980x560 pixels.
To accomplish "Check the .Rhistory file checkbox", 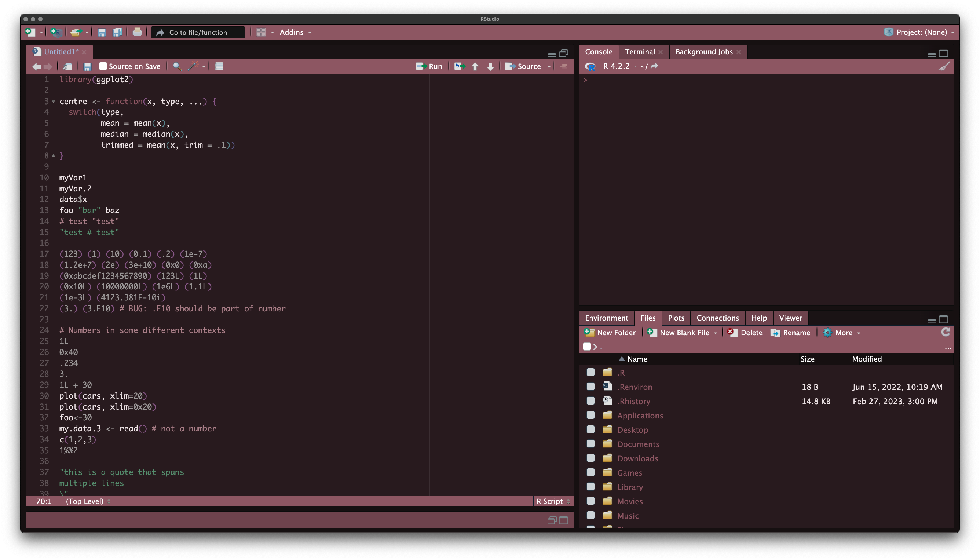I will (590, 401).
